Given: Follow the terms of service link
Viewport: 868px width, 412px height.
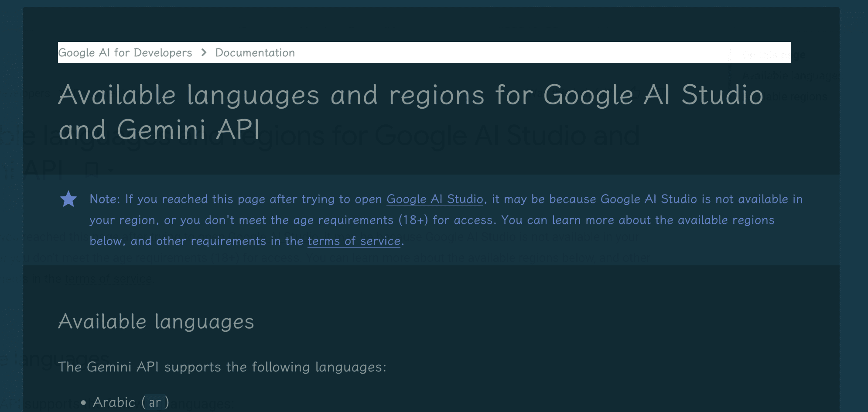Looking at the screenshot, I should (354, 241).
